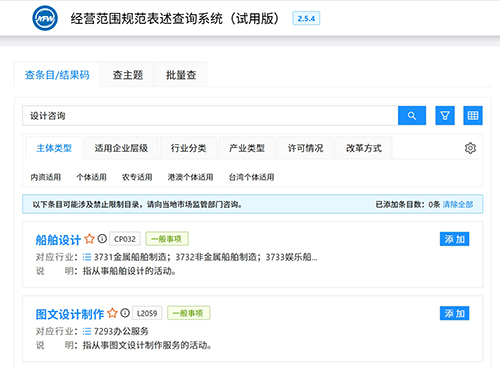Show info icon for 船舶设计
The height and width of the screenshot is (369, 500).
(x=102, y=239)
